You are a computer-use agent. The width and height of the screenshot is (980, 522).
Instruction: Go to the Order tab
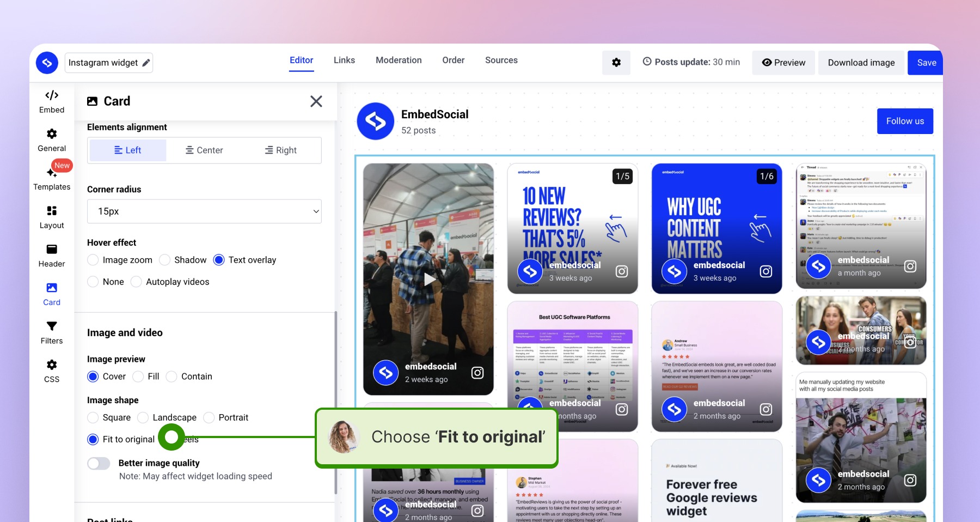[x=454, y=60]
